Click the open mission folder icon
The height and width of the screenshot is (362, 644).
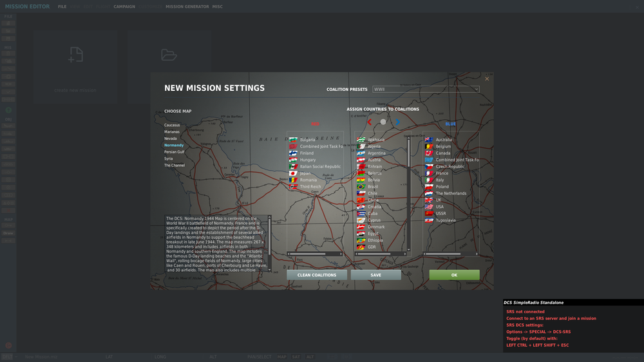click(169, 55)
